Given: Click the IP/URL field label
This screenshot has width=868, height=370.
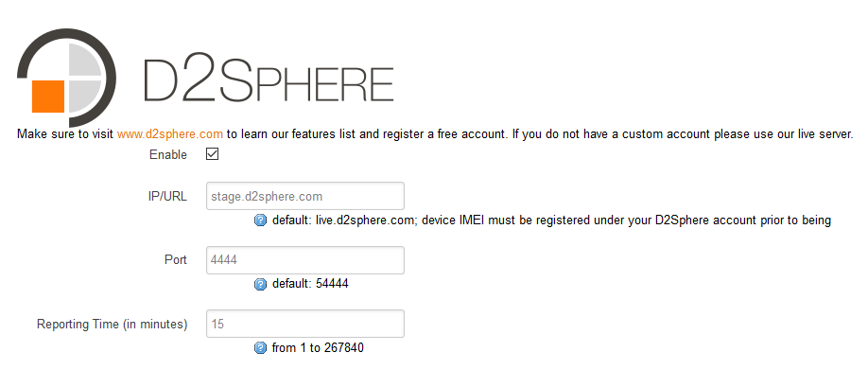Looking at the screenshot, I should click(167, 197).
